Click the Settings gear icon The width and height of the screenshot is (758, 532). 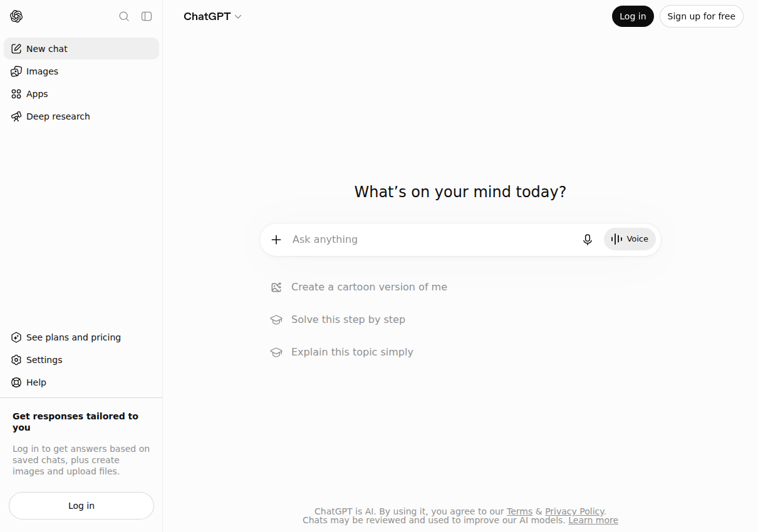16,360
